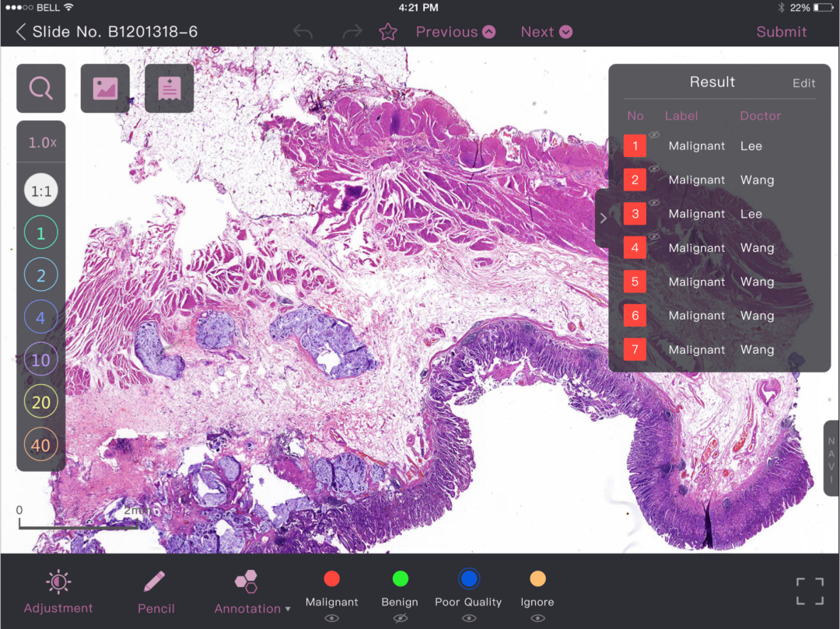
Task: Open the magnifier search tool
Action: (x=40, y=89)
